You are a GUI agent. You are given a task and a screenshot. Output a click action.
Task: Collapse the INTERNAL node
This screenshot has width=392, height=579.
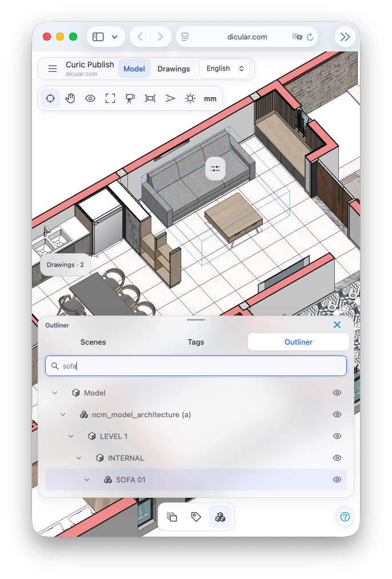79,458
